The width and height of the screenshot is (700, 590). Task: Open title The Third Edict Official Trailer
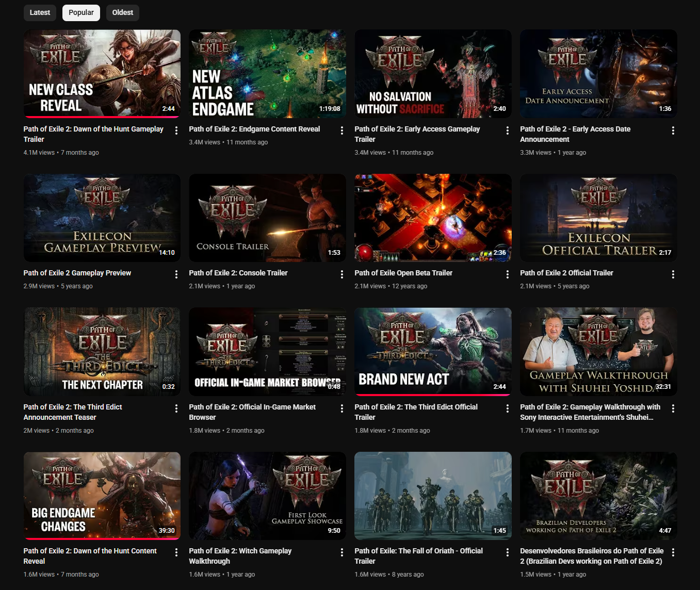click(416, 412)
